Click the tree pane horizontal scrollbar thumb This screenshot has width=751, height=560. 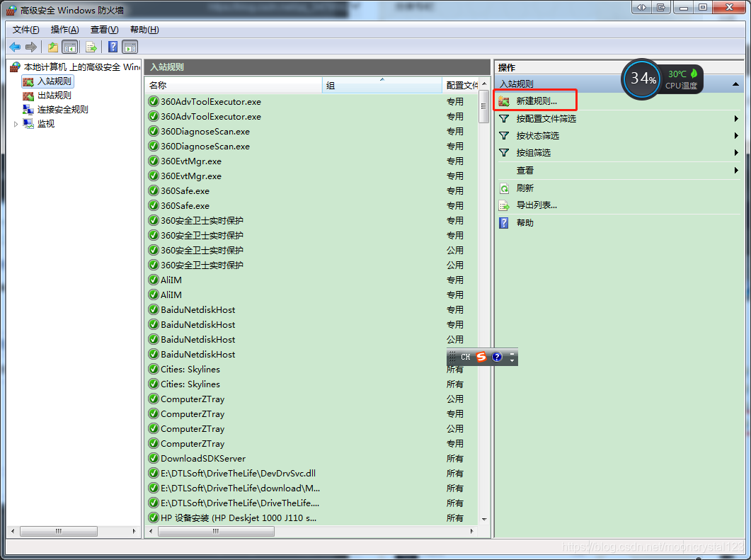(59, 531)
